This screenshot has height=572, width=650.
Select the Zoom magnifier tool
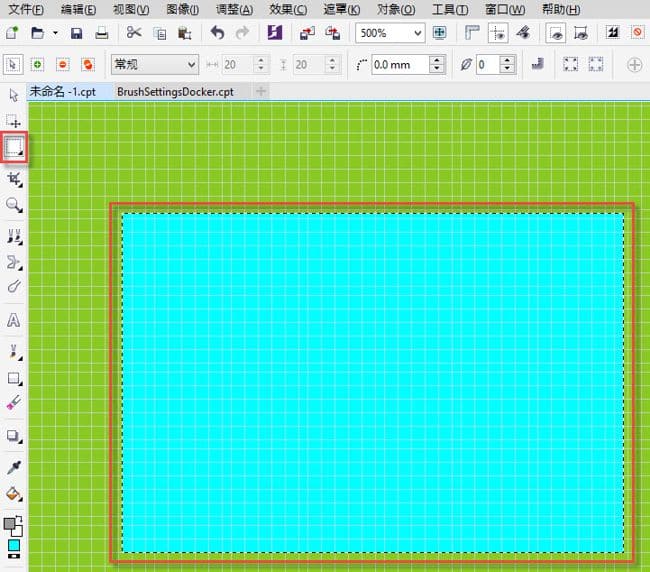(14, 205)
